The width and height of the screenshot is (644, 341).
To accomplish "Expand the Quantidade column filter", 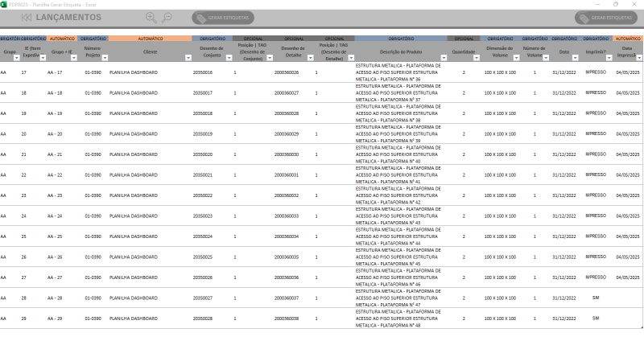I will [477, 56].
